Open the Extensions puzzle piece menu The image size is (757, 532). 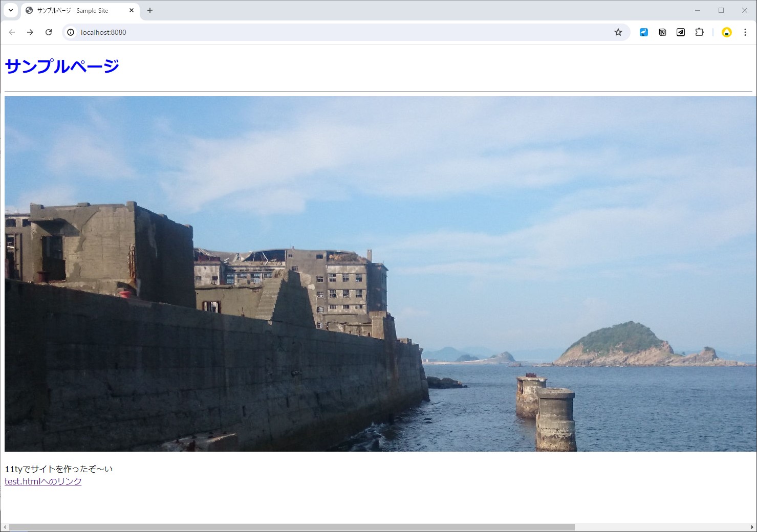pyautogui.click(x=699, y=32)
